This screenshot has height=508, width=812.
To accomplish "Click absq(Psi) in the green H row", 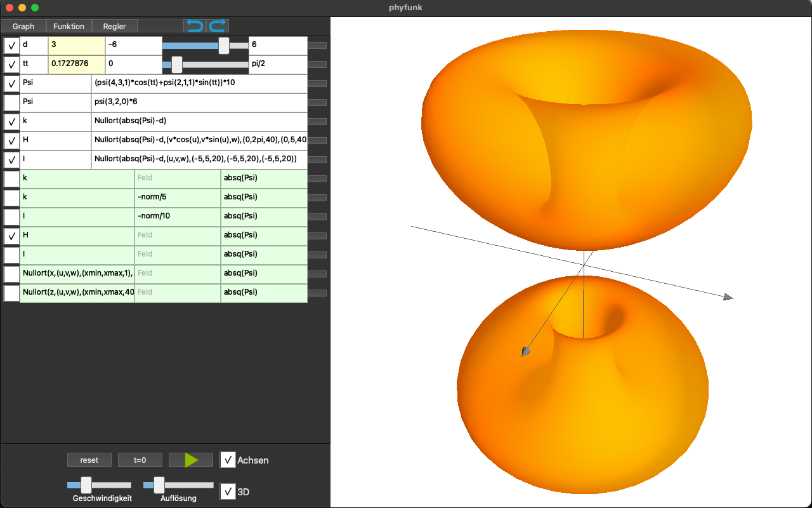I will 264,236.
